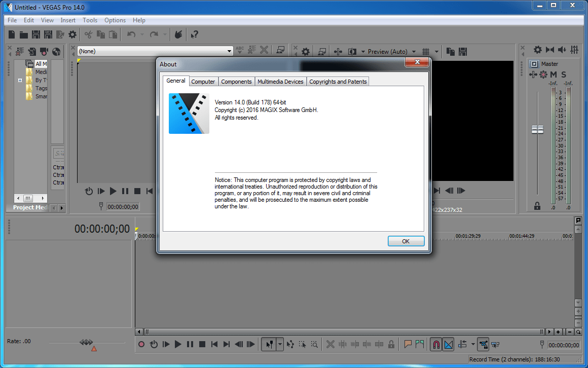Click the playback Rate slider triangle
The image size is (588, 368).
[x=94, y=349]
